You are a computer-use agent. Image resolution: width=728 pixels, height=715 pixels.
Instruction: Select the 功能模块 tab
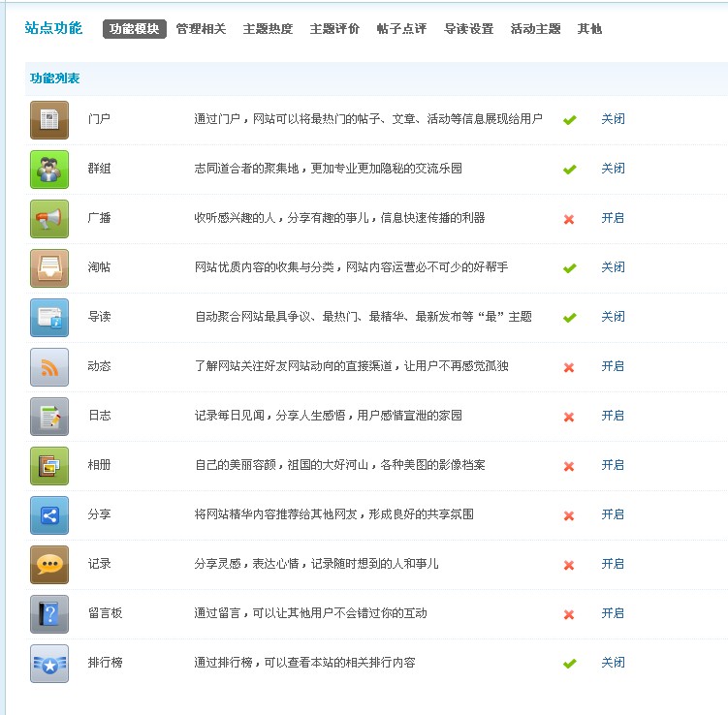tap(134, 29)
